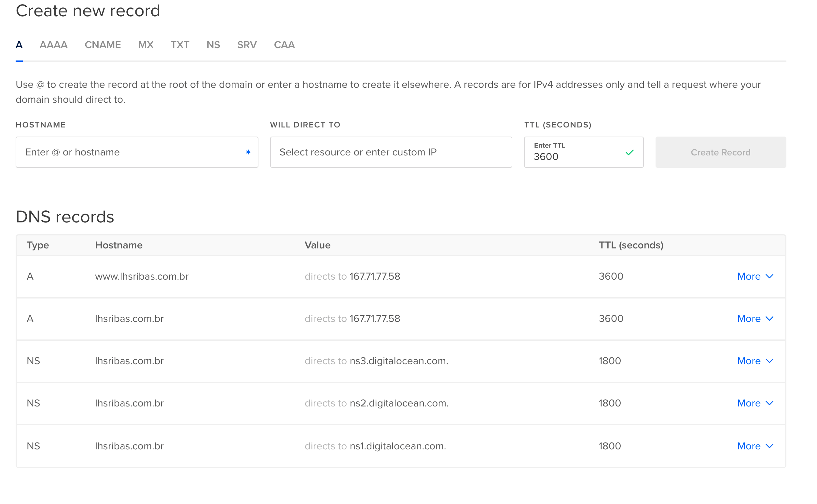Open the SRV record tab
Viewport: 817px width, 504px height.
(247, 45)
